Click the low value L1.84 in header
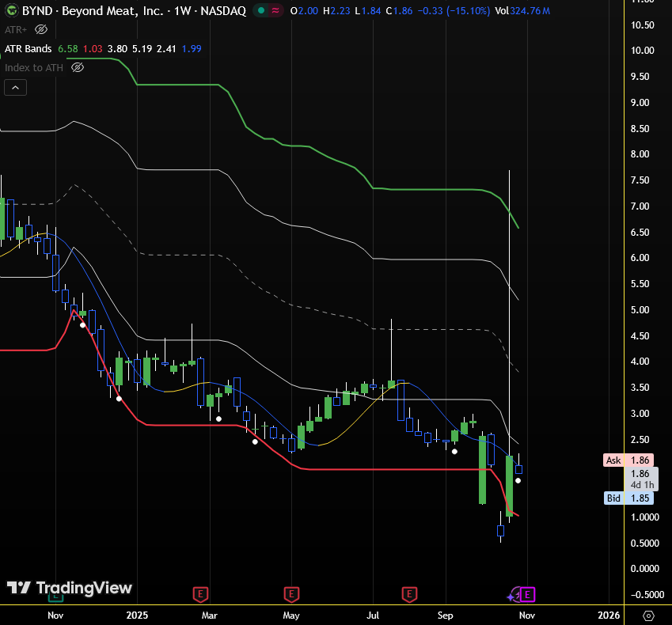 (x=368, y=11)
